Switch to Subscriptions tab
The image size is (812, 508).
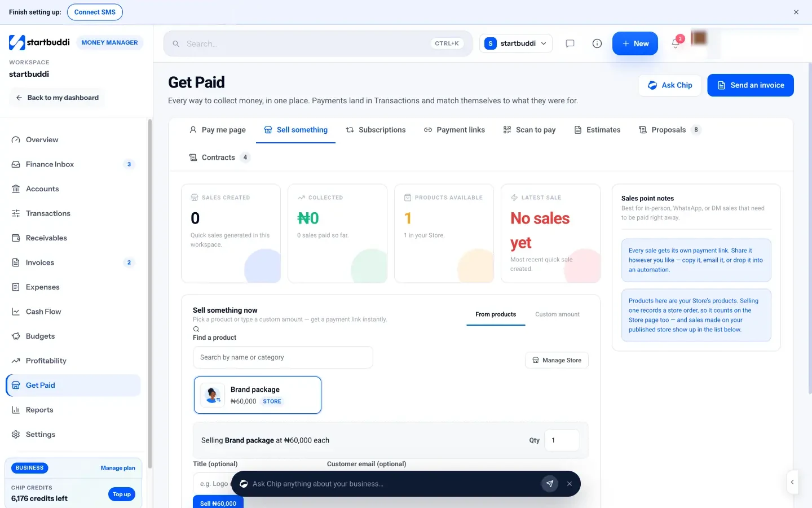[x=376, y=130]
